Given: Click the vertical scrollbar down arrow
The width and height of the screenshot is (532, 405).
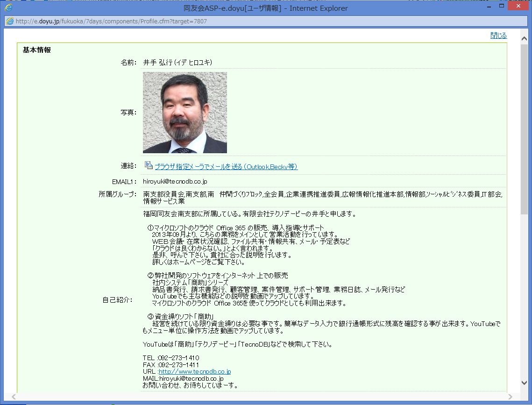Looking at the screenshot, I should click(x=524, y=383).
